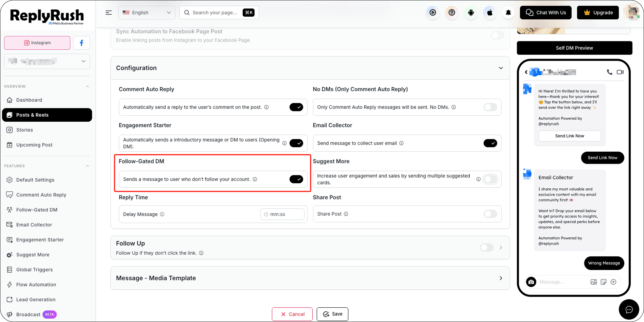Click the phone call icon in preview
Screen dimensions: 644x322
coord(610,72)
